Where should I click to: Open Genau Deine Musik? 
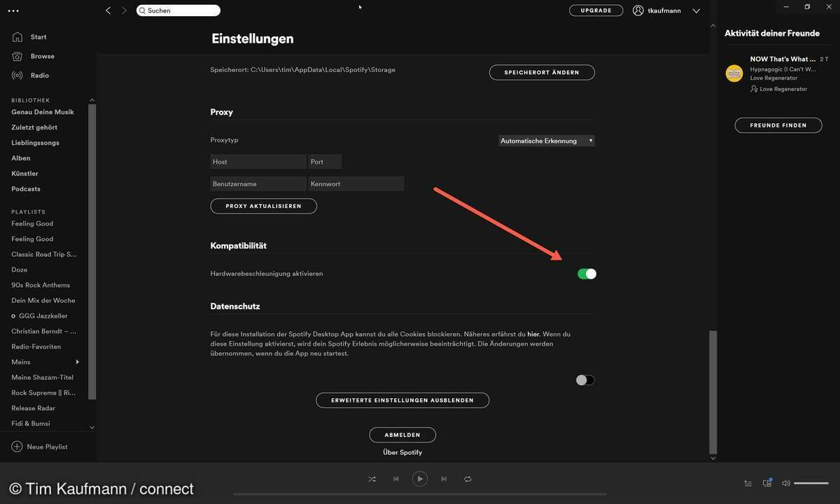pyautogui.click(x=43, y=112)
